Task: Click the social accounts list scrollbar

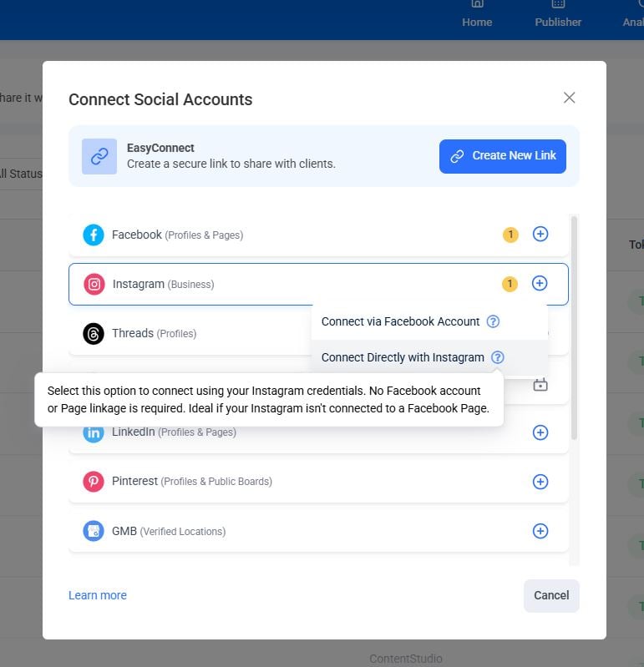Action: pos(574,328)
